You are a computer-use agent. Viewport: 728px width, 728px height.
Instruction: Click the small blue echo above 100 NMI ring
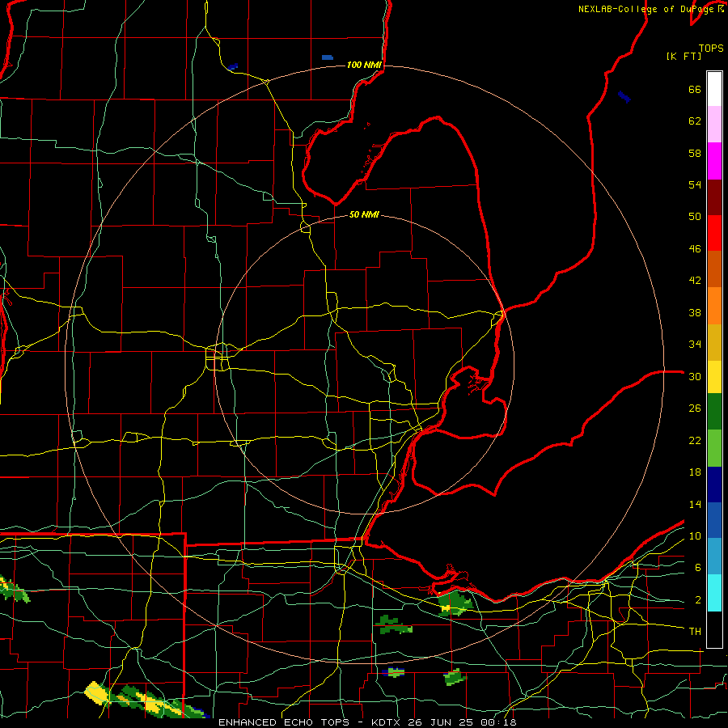click(x=328, y=57)
